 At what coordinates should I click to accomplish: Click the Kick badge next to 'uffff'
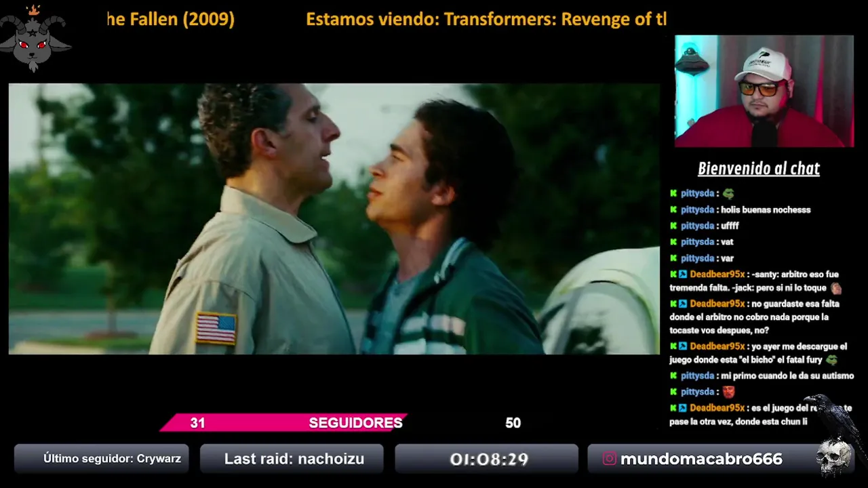point(673,226)
